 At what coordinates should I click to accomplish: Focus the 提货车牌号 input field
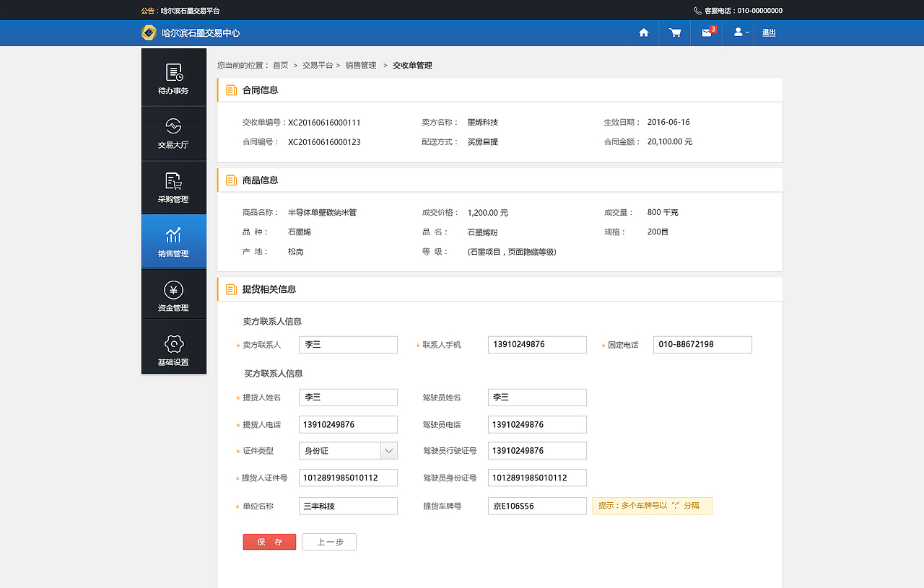[x=537, y=506]
